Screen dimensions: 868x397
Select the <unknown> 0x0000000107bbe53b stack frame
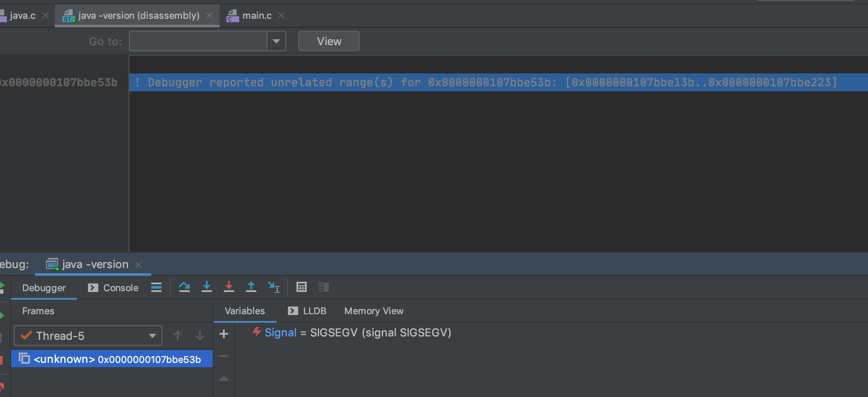(112, 359)
